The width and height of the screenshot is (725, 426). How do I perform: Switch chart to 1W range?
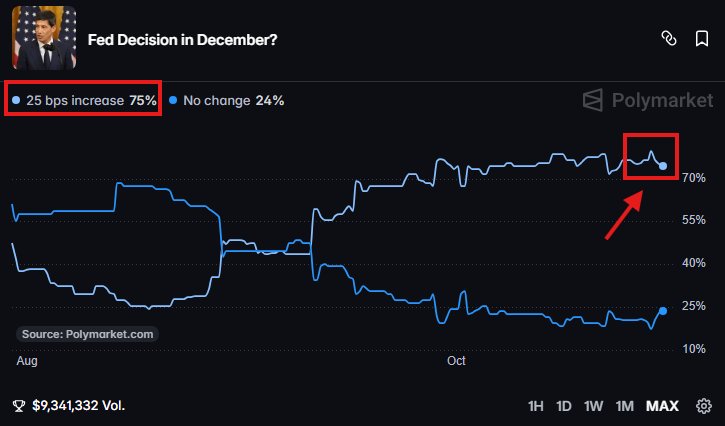point(593,406)
